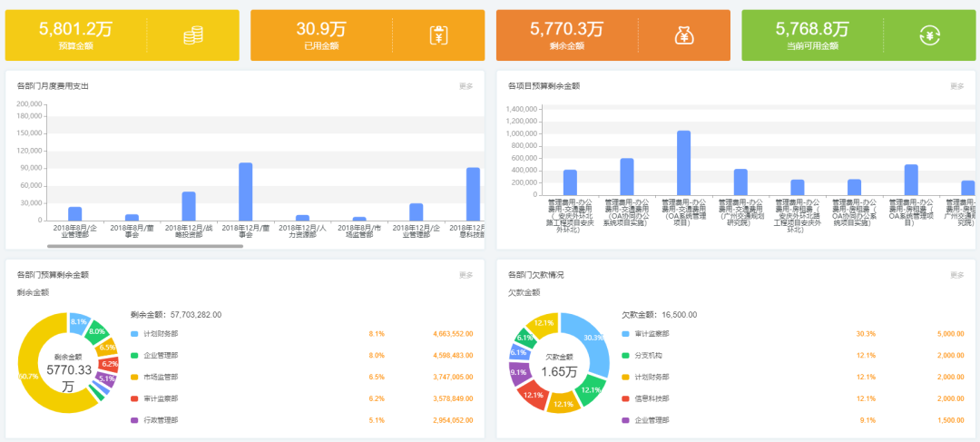Click 更多 in 各部门预算剩余金额 panel
The height and width of the screenshot is (442, 980).
(x=465, y=275)
